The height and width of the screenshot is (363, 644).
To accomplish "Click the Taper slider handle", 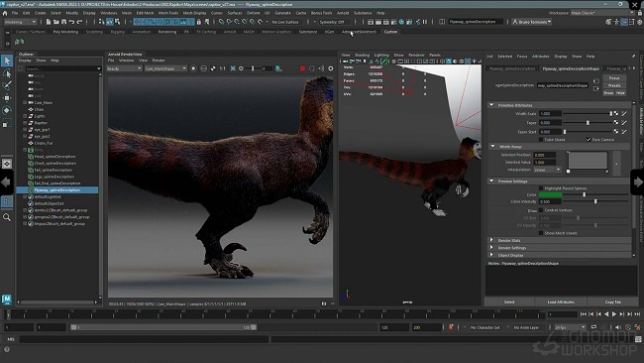I will click(588, 123).
